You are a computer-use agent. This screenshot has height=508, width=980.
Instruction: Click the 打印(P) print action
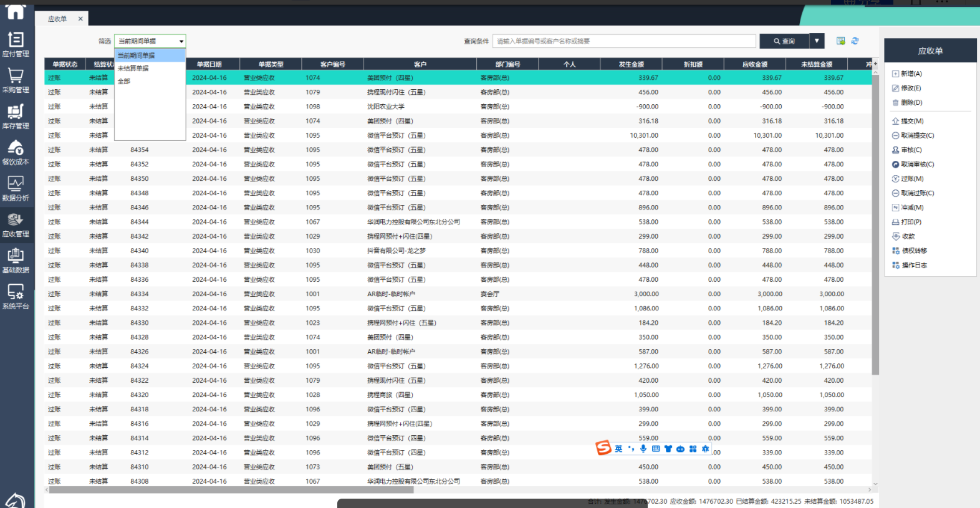click(x=911, y=222)
